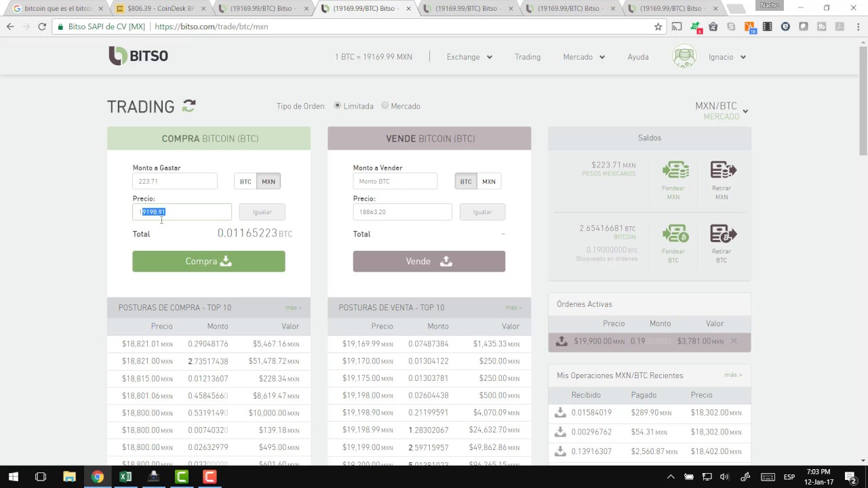This screenshot has width=868, height=488.
Task: Click the Chrome taskbar icon
Action: click(x=98, y=476)
